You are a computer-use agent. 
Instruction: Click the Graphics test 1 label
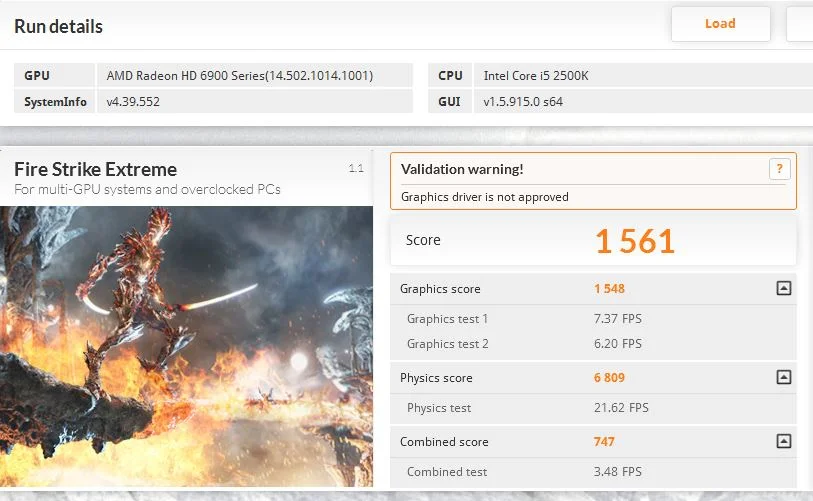point(447,319)
